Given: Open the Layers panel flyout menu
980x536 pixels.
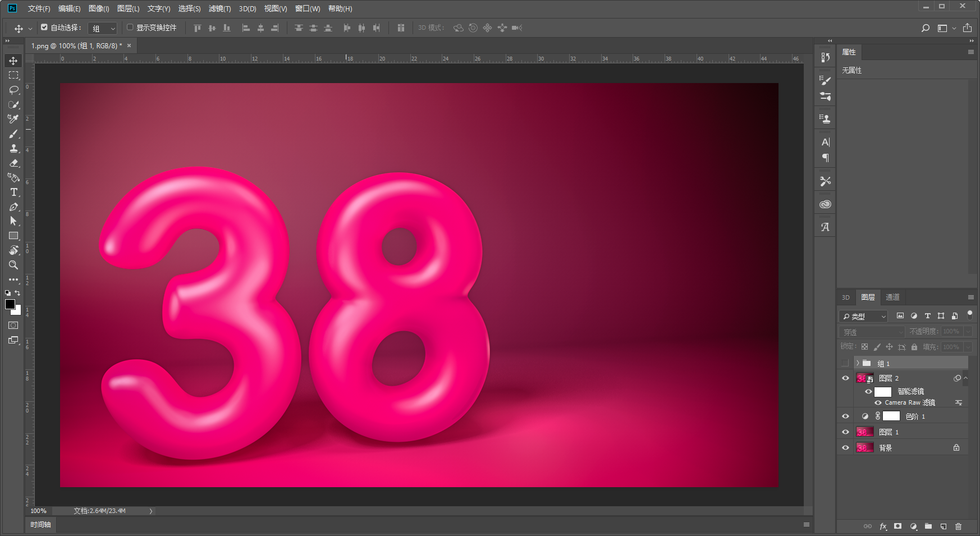Looking at the screenshot, I should pyautogui.click(x=971, y=297).
